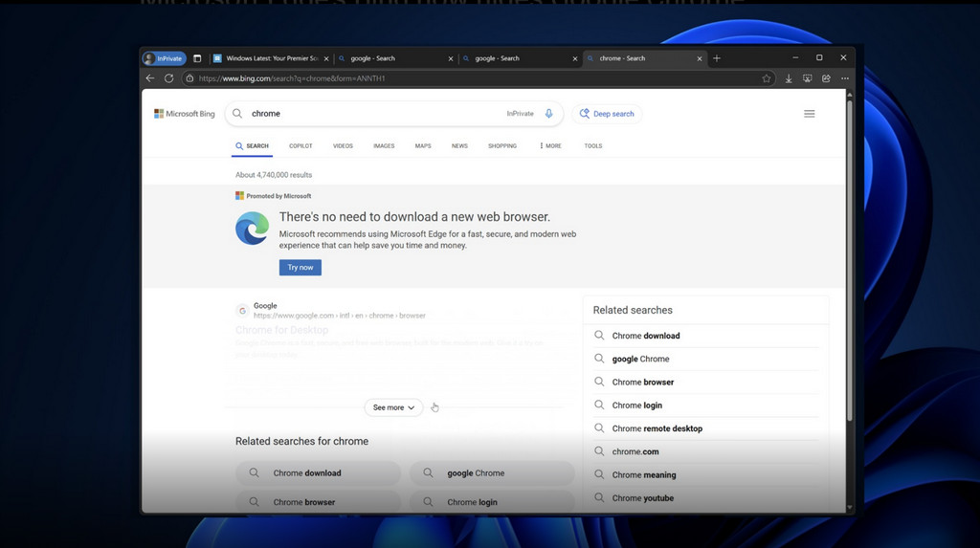The image size is (980, 548).
Task: Open a new tab with plus button
Action: tap(717, 58)
